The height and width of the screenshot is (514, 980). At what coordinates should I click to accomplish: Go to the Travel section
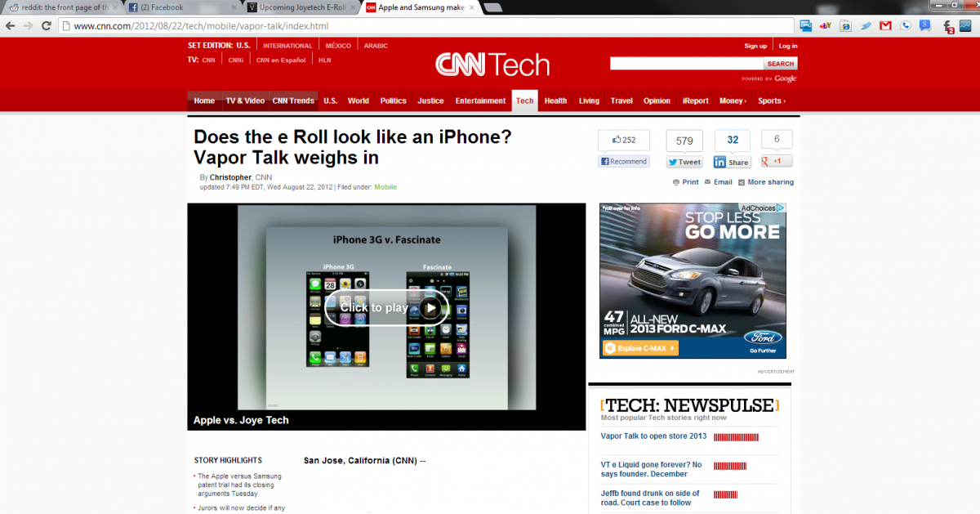click(621, 101)
